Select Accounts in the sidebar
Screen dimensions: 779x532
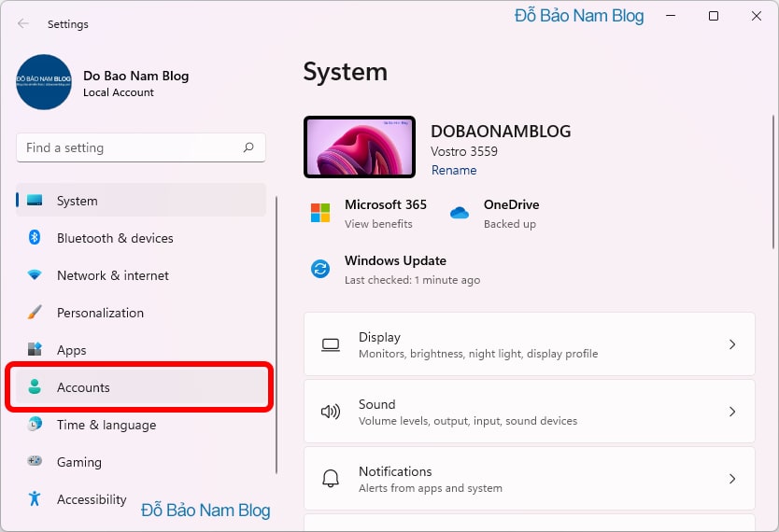[141, 387]
